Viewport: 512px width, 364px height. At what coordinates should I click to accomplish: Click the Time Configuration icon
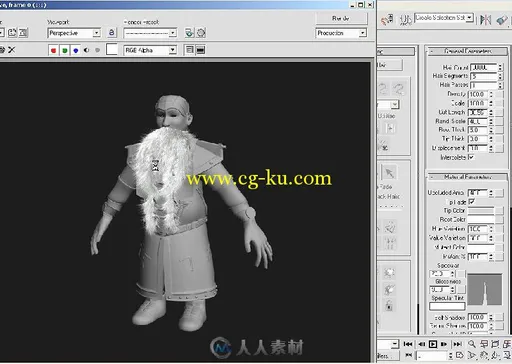(x=460, y=356)
